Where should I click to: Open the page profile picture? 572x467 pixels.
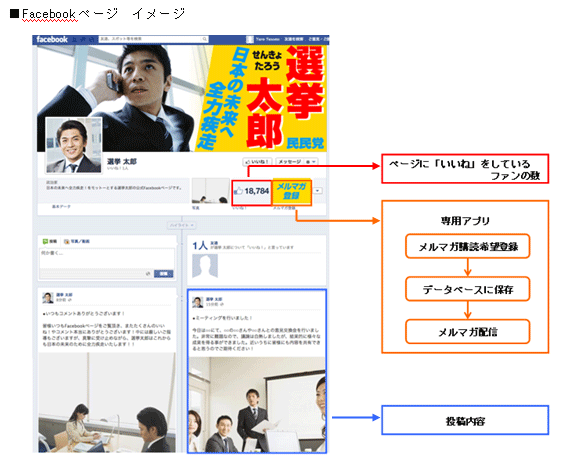[74, 145]
